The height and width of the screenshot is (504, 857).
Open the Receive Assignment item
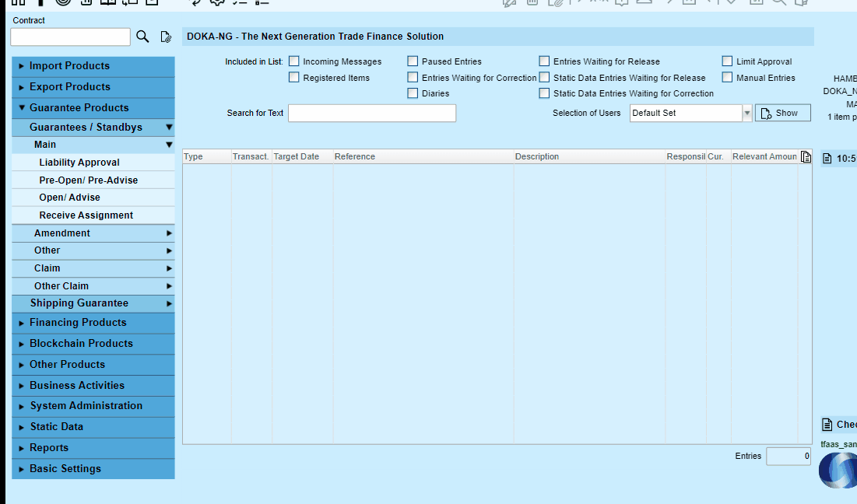[x=93, y=215]
